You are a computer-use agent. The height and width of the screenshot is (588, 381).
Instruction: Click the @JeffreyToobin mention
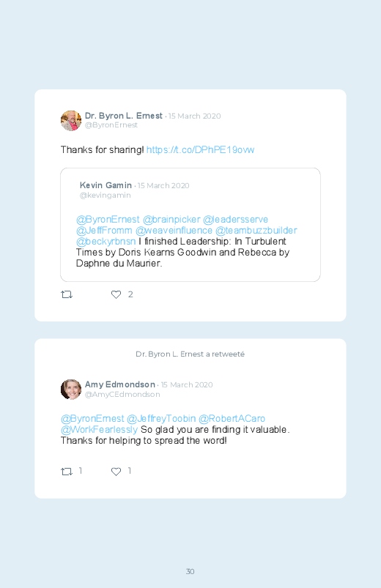[161, 419]
